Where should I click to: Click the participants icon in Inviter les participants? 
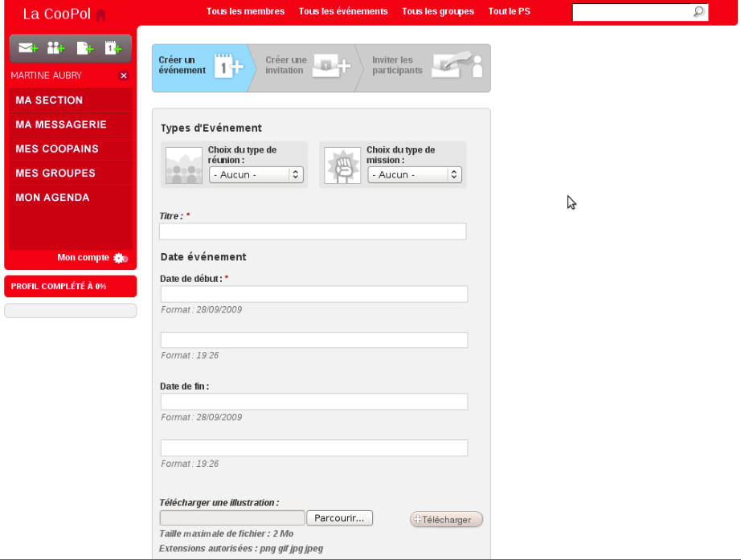point(457,65)
